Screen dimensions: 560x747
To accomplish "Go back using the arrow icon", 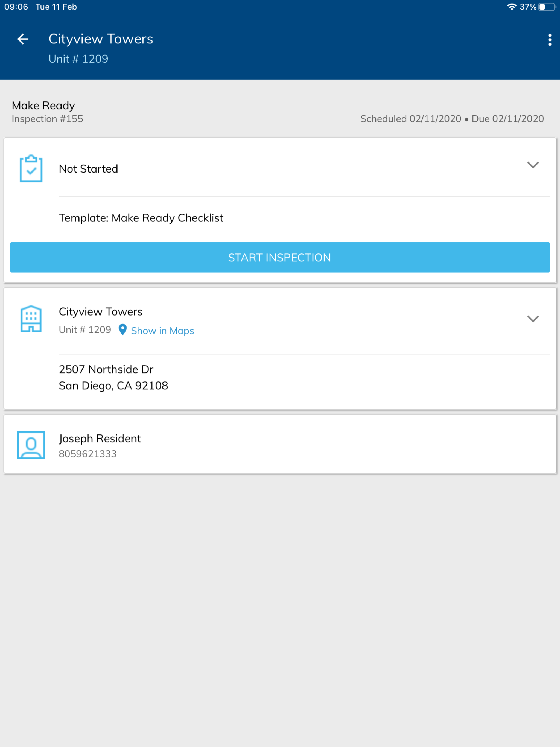I will click(23, 39).
